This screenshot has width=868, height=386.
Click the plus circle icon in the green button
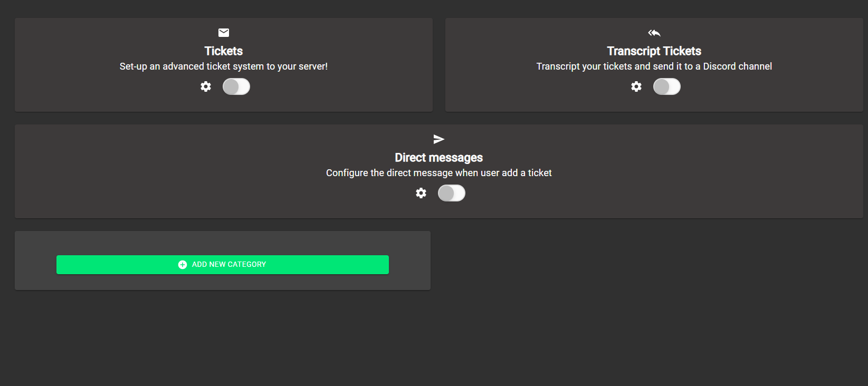[183, 265]
